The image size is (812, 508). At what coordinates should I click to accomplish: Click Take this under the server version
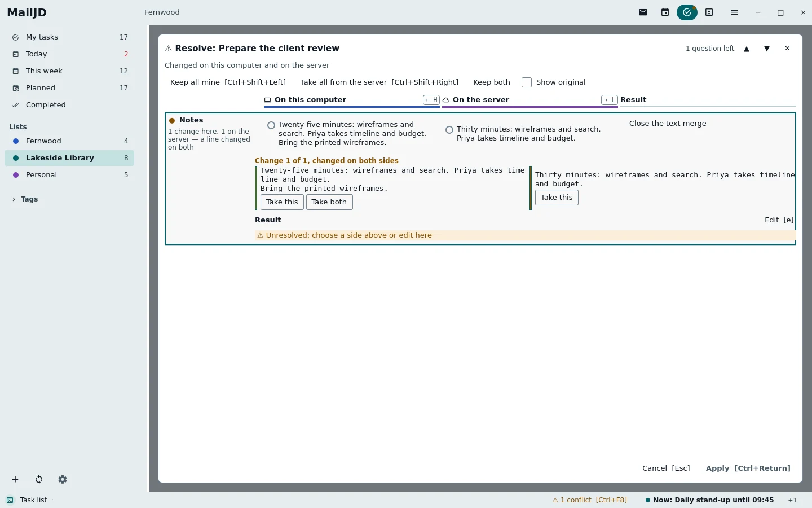point(557,198)
